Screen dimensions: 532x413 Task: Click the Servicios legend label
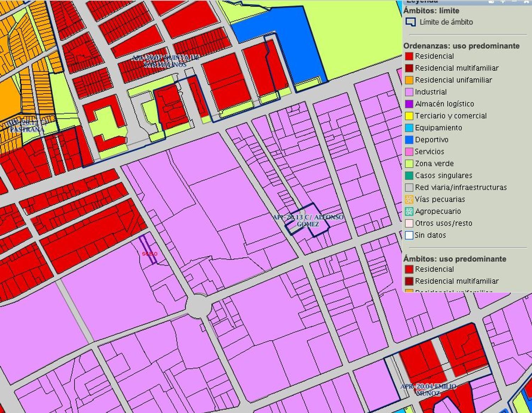click(x=429, y=152)
